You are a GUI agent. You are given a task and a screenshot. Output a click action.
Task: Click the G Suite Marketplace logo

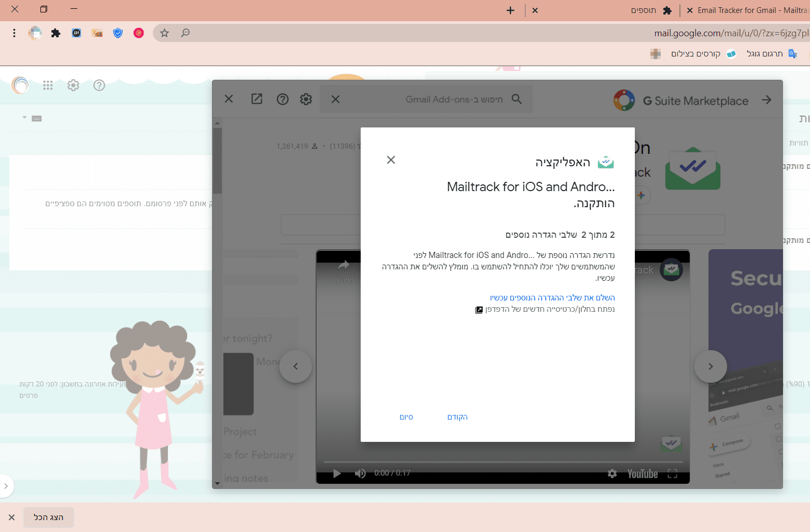[x=624, y=100]
